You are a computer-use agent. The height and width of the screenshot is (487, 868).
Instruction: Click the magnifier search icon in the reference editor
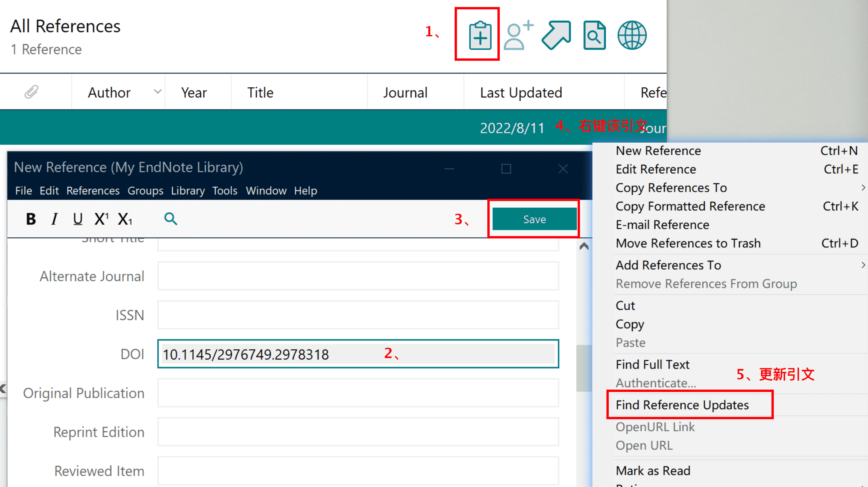click(170, 219)
